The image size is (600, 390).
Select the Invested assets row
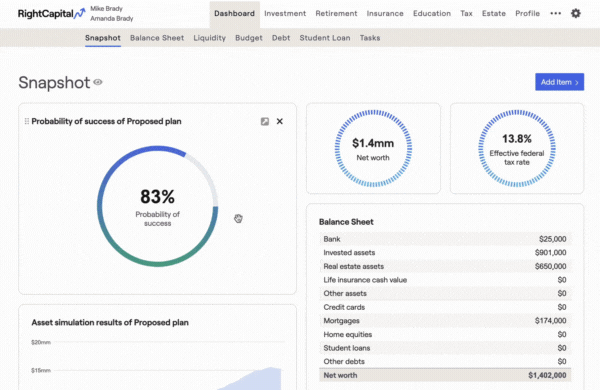click(445, 253)
